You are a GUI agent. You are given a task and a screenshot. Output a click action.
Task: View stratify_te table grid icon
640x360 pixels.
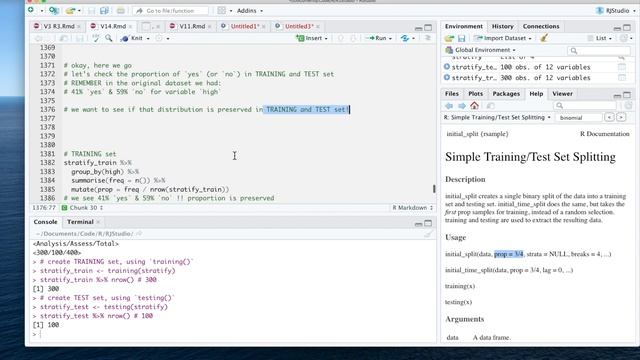pyautogui.click(x=622, y=67)
